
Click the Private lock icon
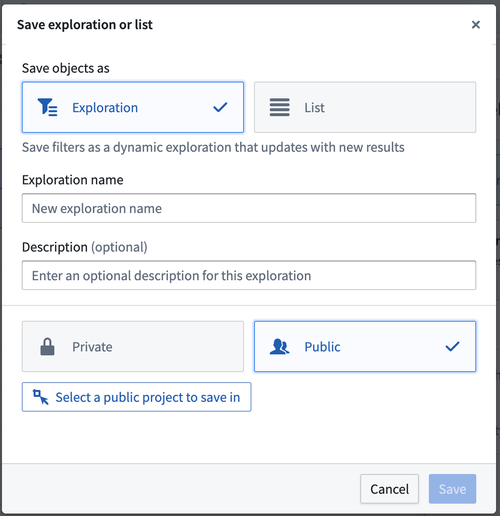(x=47, y=347)
